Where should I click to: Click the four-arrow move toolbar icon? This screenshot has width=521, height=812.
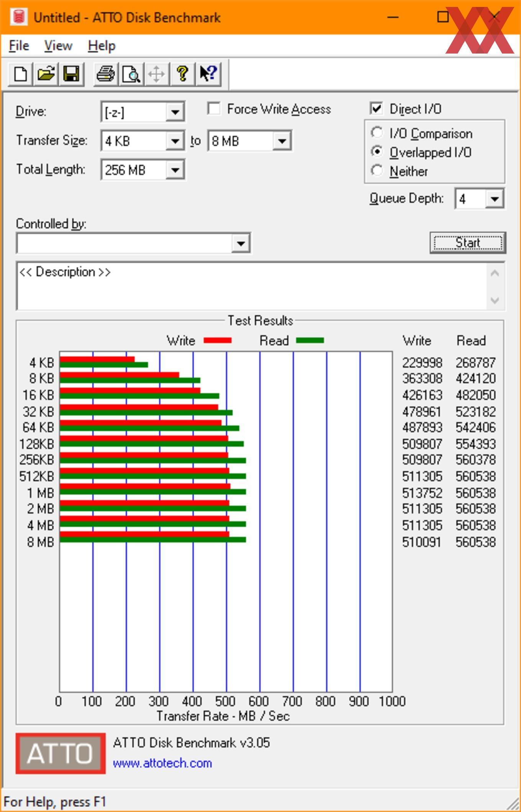point(157,74)
